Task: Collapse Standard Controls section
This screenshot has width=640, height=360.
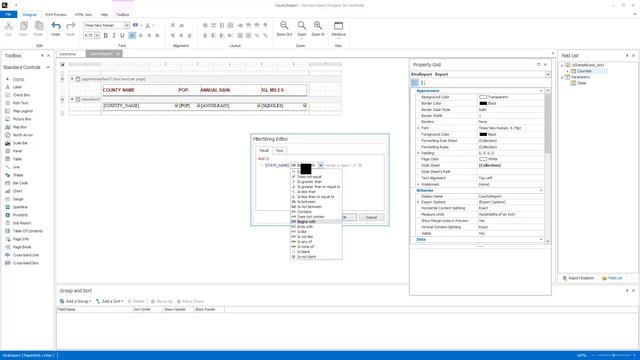Action: pos(48,67)
